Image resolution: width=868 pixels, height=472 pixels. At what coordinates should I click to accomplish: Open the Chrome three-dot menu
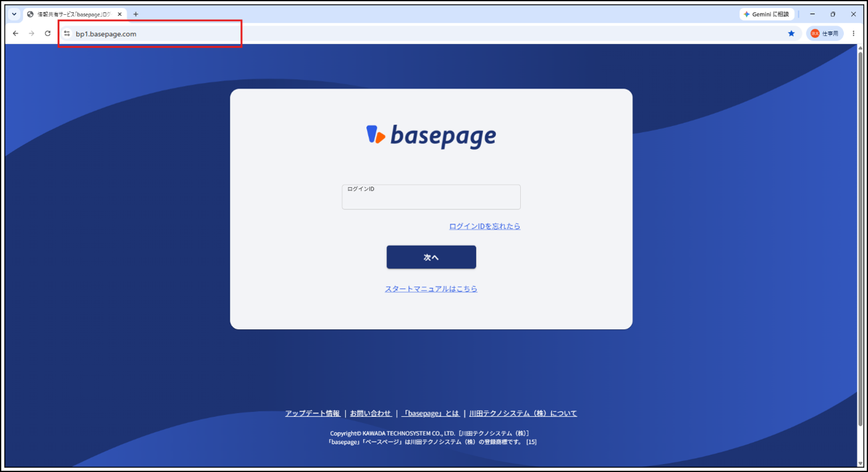coord(854,33)
